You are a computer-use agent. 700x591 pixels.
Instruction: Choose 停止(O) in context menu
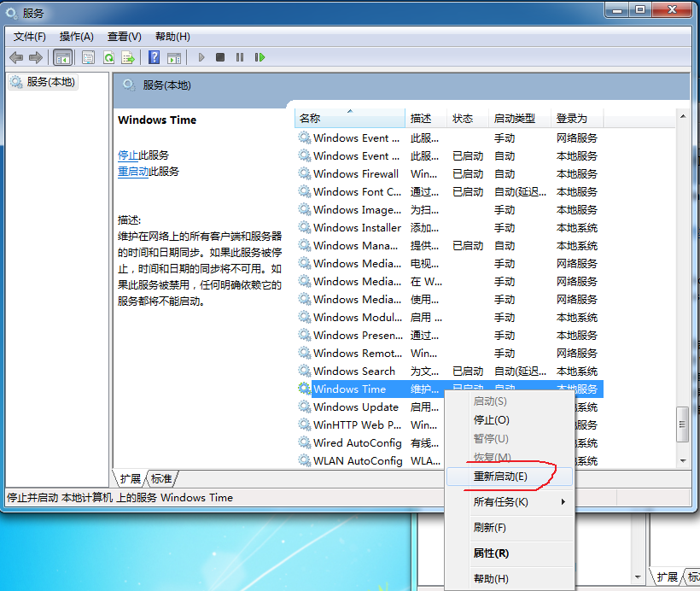click(x=510, y=420)
